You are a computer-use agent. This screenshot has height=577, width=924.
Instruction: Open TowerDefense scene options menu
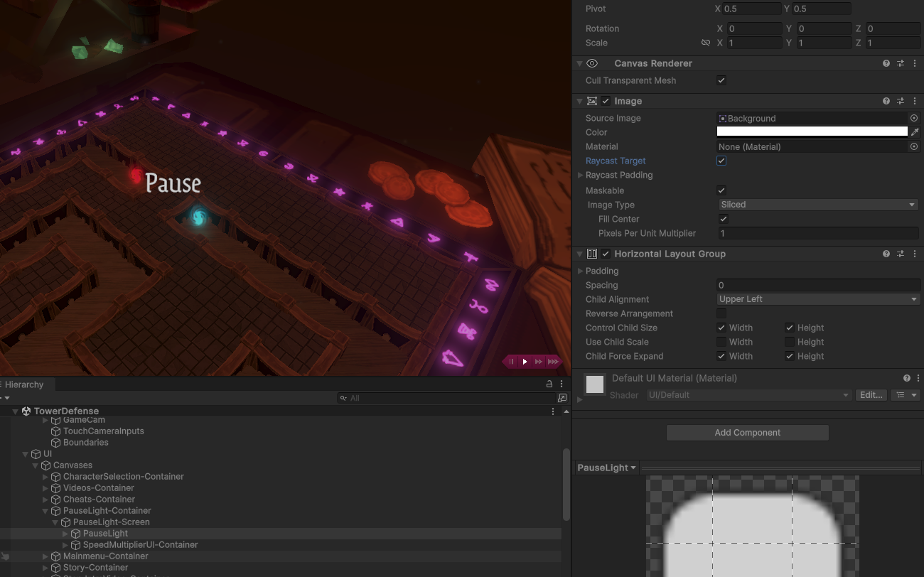[x=553, y=411]
